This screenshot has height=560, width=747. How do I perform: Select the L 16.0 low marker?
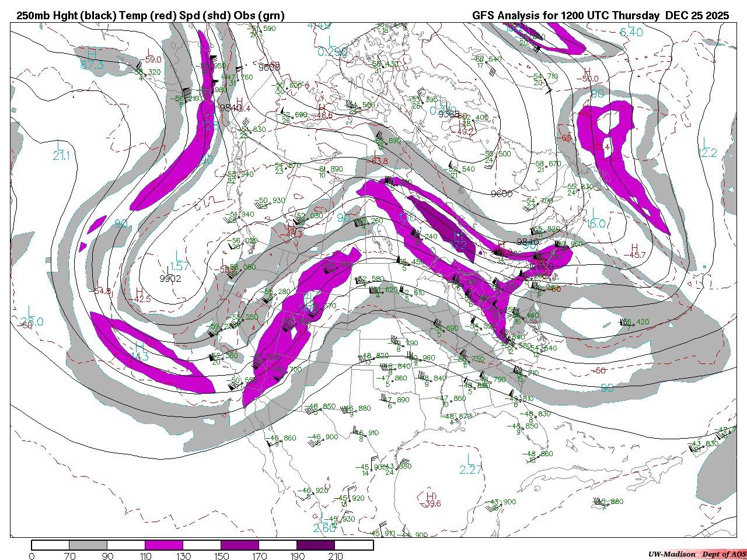(x=595, y=219)
